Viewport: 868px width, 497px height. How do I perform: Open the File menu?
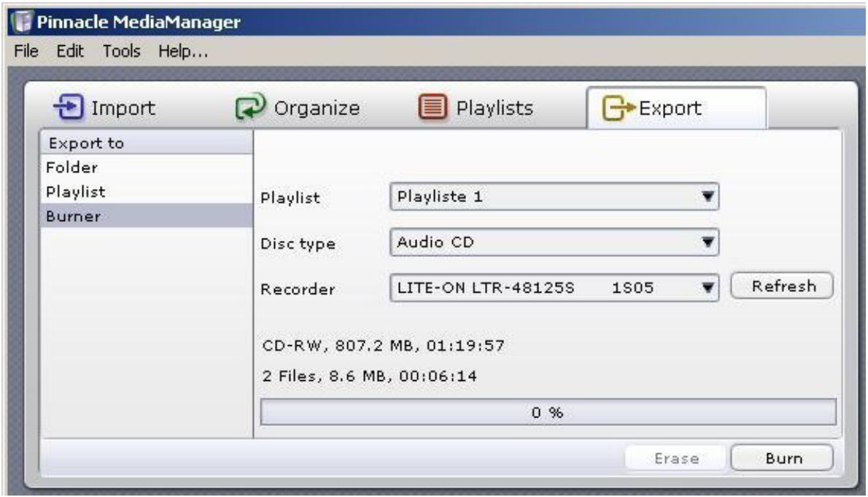click(x=26, y=52)
